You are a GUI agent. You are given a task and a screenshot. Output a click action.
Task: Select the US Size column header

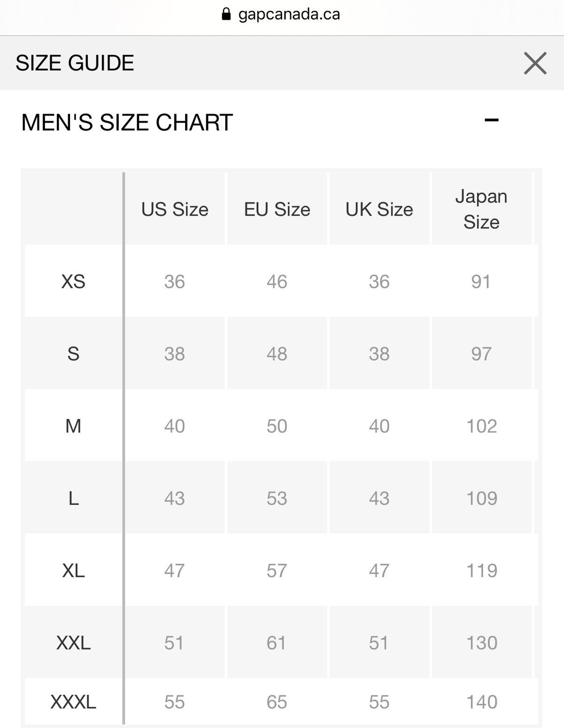[x=175, y=209]
